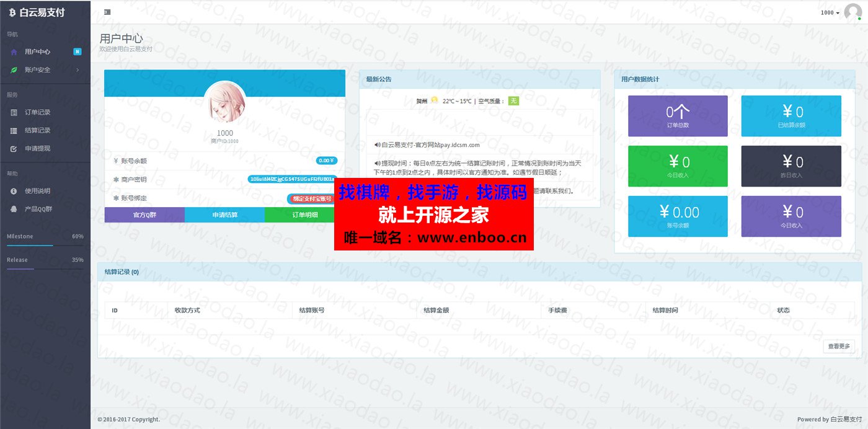
Task: Click the QQ penguin icon beside 产品QQ群
Action: coord(14,209)
